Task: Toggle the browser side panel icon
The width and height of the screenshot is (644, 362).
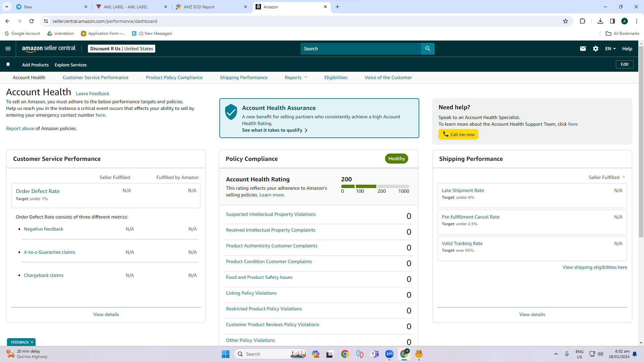Action: [x=612, y=21]
